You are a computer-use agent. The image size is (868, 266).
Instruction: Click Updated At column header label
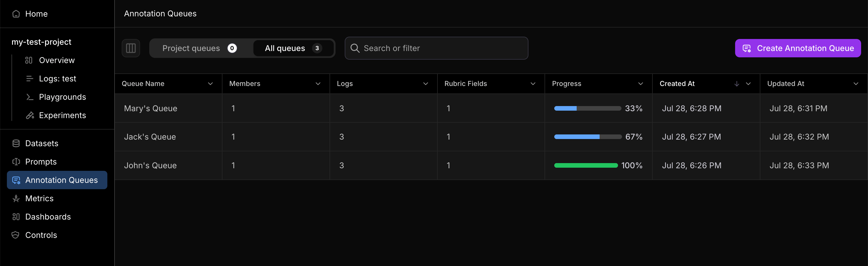(x=785, y=84)
